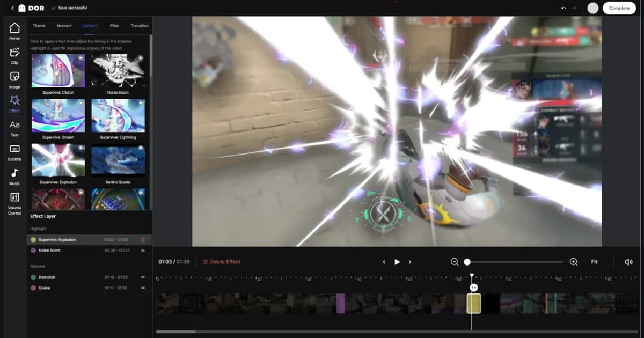Apply the Supervive: Lightning effect thumbnail

click(118, 115)
